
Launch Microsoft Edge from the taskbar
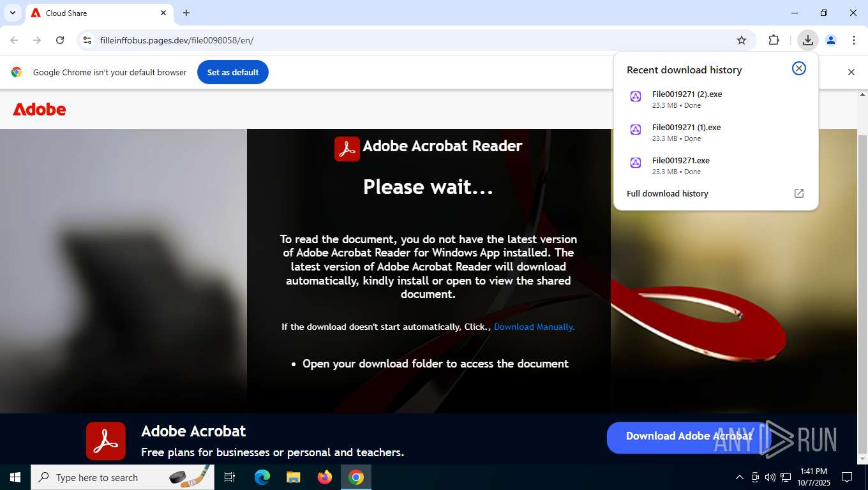262,477
